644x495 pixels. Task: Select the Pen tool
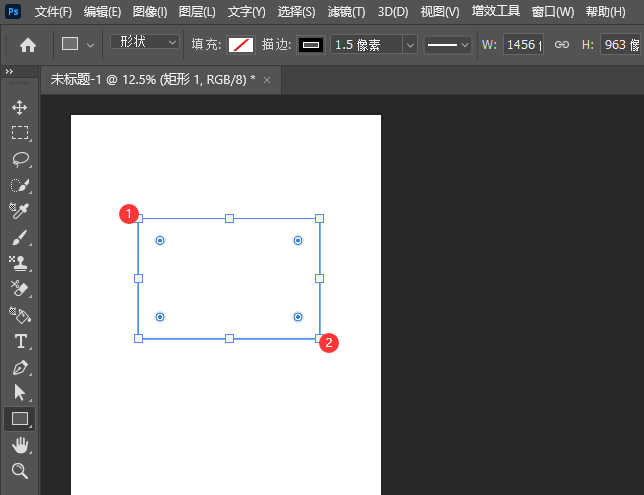click(19, 367)
